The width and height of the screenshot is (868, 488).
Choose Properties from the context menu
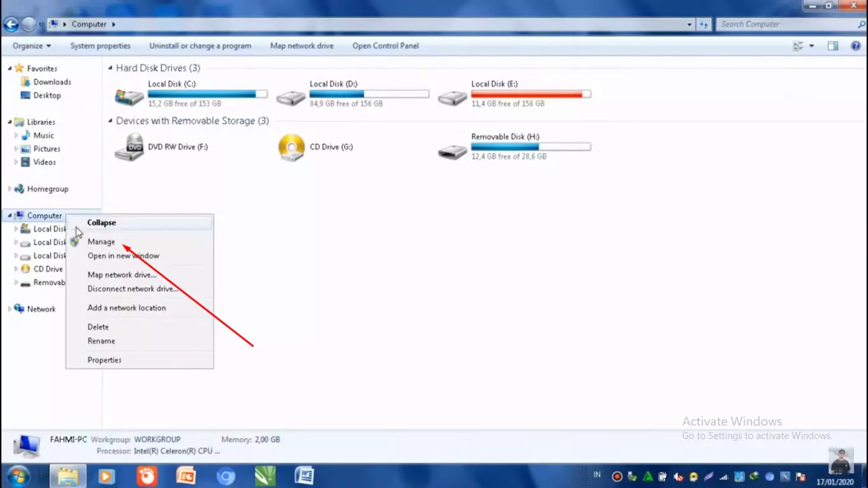click(x=140, y=360)
